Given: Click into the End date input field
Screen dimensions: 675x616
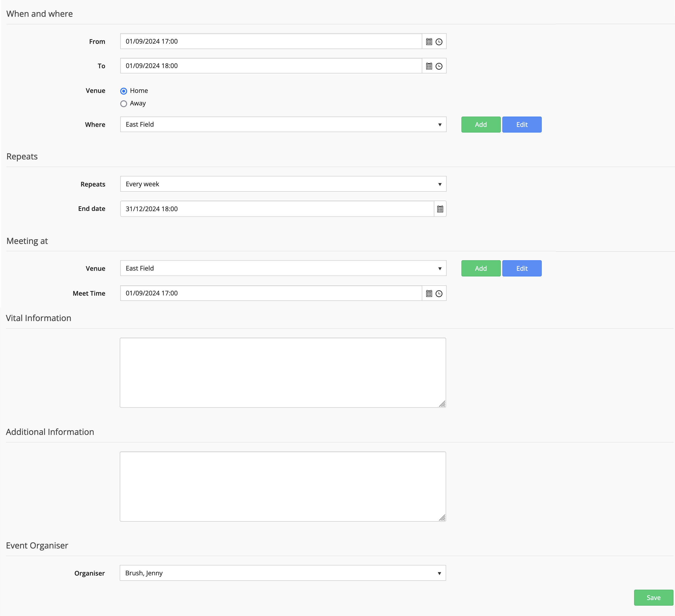Looking at the screenshot, I should point(277,209).
